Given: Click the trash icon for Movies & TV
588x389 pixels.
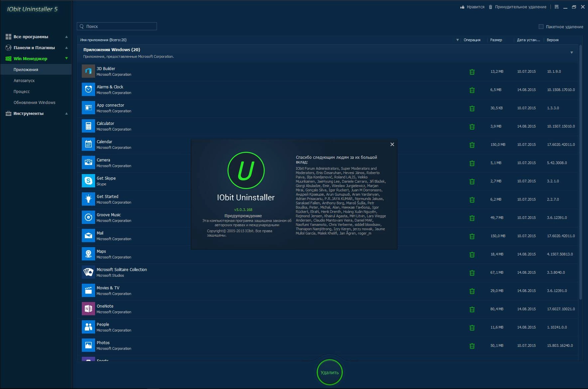Looking at the screenshot, I should (x=472, y=291).
